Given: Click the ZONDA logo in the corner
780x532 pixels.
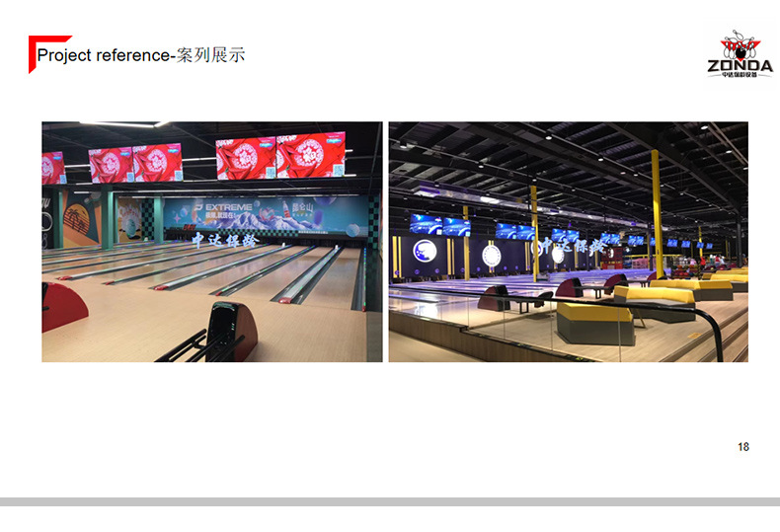Looking at the screenshot, I should pos(741,53).
